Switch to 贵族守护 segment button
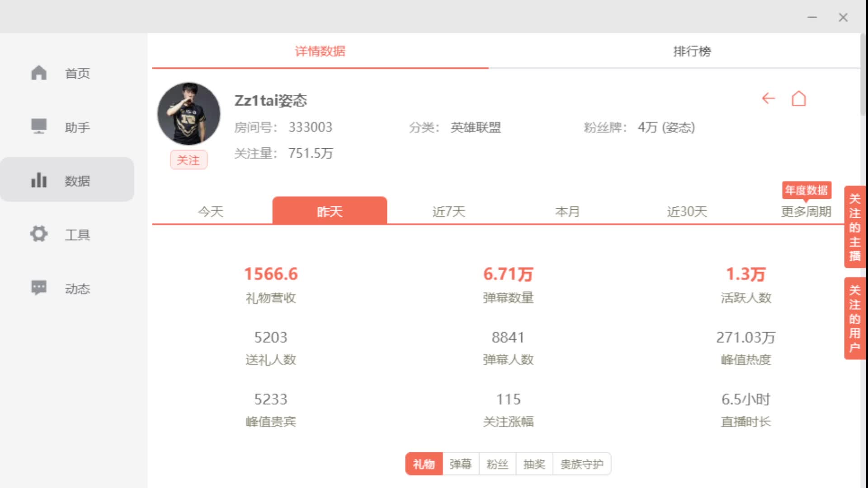The height and width of the screenshot is (488, 868). 581,464
